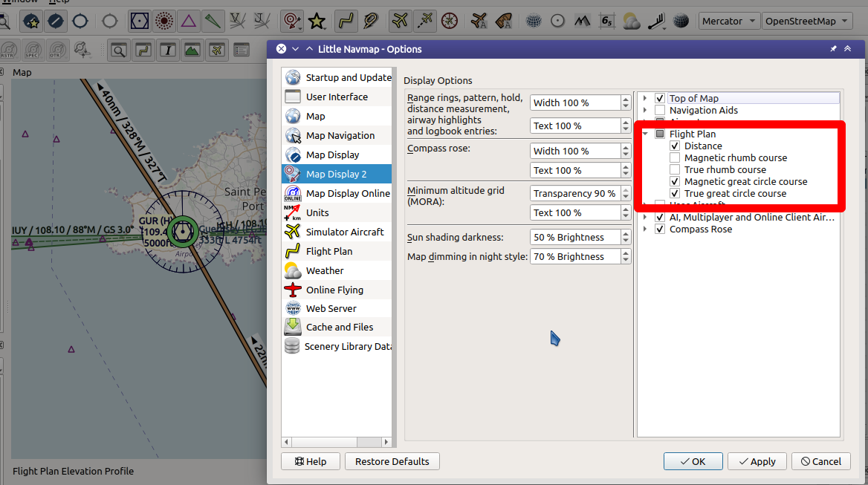Toggle map grid globe icon

coord(533,22)
